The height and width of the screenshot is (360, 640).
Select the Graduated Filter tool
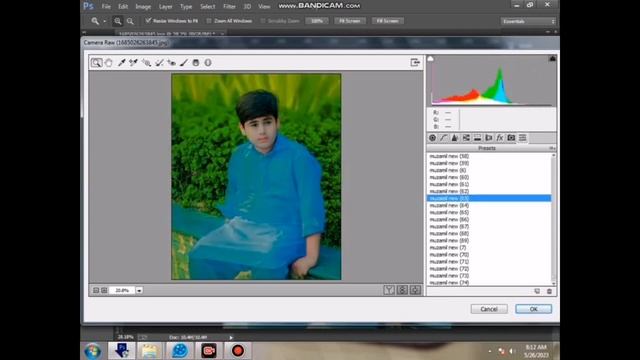(x=196, y=62)
